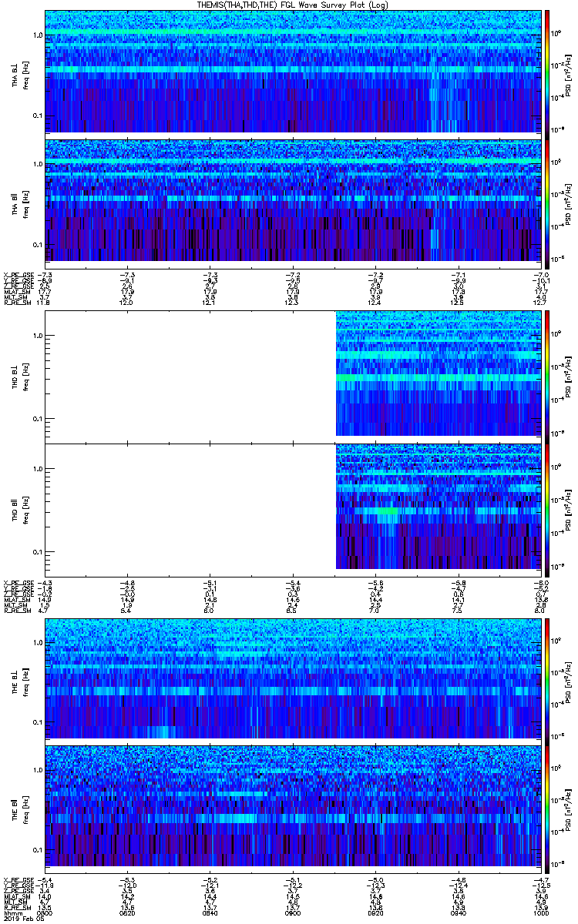Click the 'X_RE_GSE' row label under the THD panels

[17, 583]
